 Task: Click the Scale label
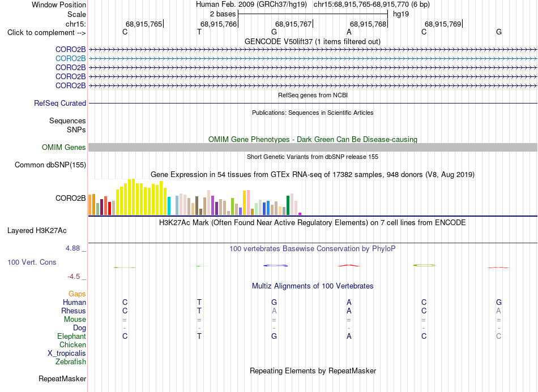click(76, 14)
